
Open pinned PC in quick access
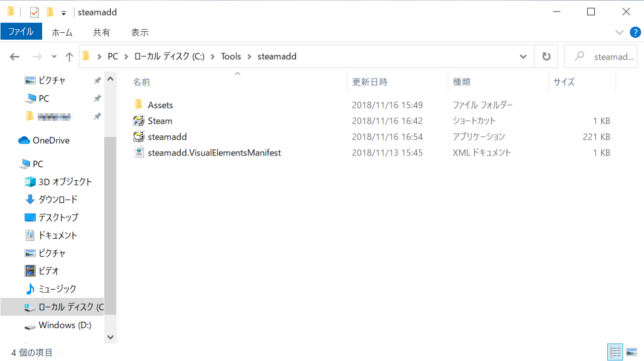click(x=44, y=99)
